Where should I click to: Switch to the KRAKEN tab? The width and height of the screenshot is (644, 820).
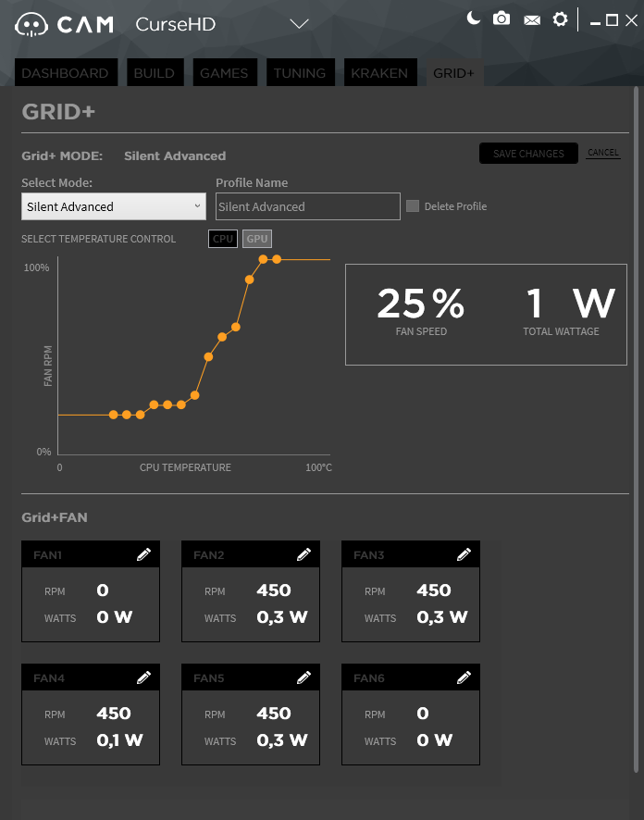380,73
